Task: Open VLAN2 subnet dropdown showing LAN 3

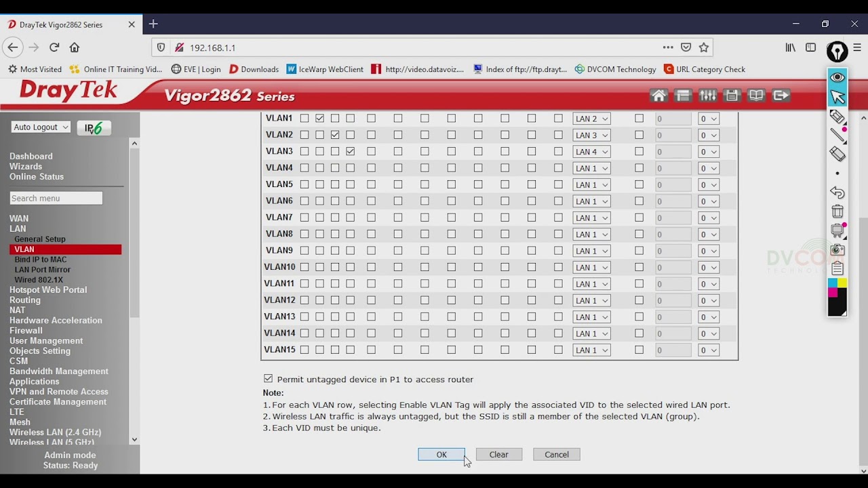Action: click(x=591, y=135)
